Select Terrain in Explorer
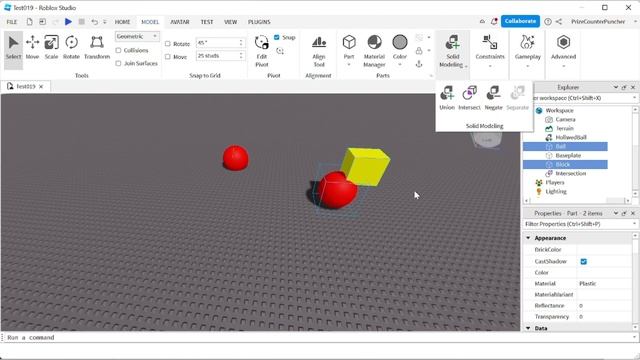 pyautogui.click(x=564, y=129)
